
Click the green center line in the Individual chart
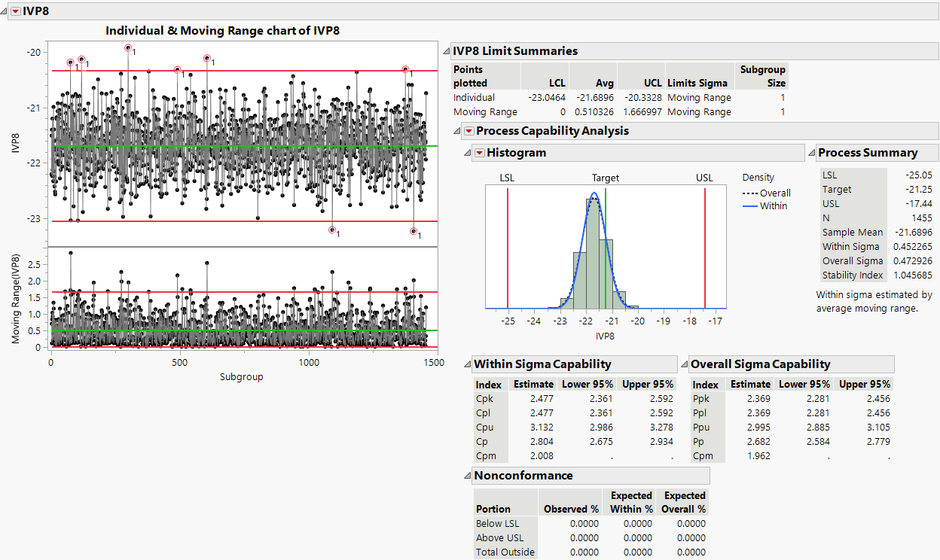(226, 145)
